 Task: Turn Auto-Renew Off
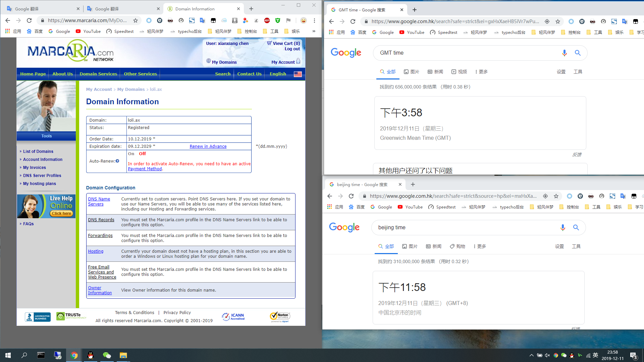pyautogui.click(x=143, y=154)
